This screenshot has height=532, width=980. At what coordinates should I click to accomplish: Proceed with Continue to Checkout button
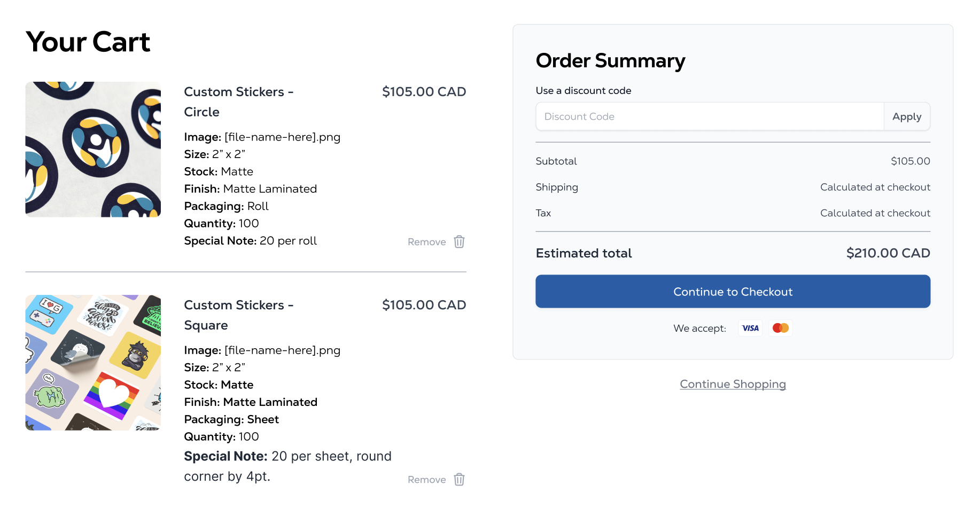[x=733, y=292]
